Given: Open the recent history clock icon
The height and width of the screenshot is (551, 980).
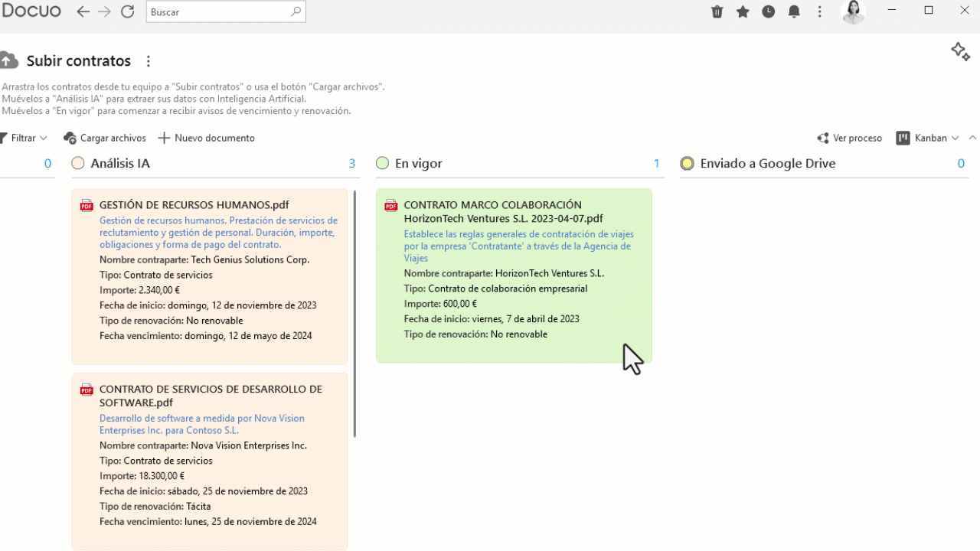Looking at the screenshot, I should tap(768, 11).
